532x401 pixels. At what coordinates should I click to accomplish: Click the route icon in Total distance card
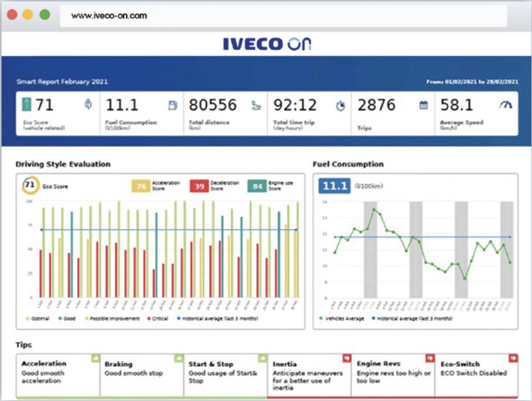click(256, 106)
